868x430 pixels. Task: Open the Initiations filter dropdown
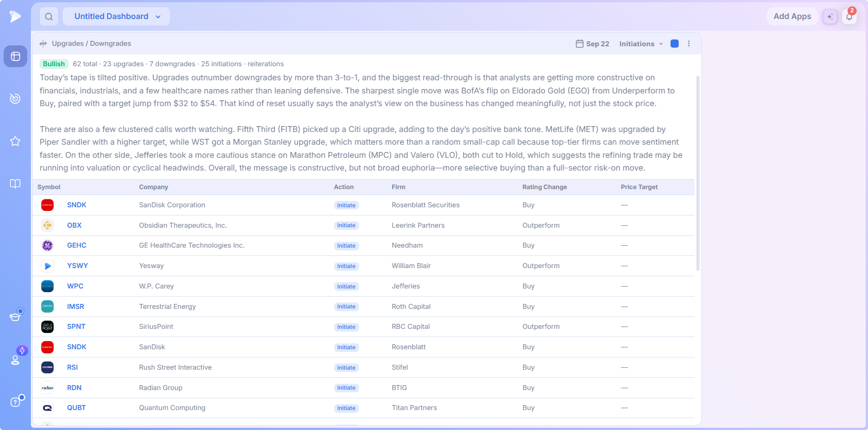(x=641, y=44)
